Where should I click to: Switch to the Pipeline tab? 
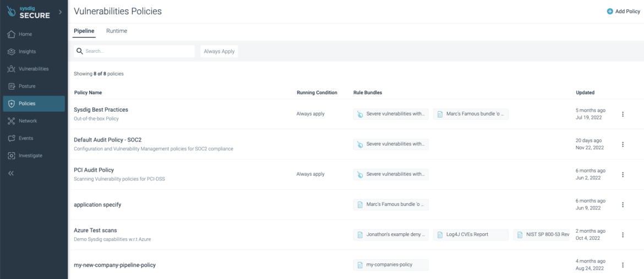click(84, 31)
